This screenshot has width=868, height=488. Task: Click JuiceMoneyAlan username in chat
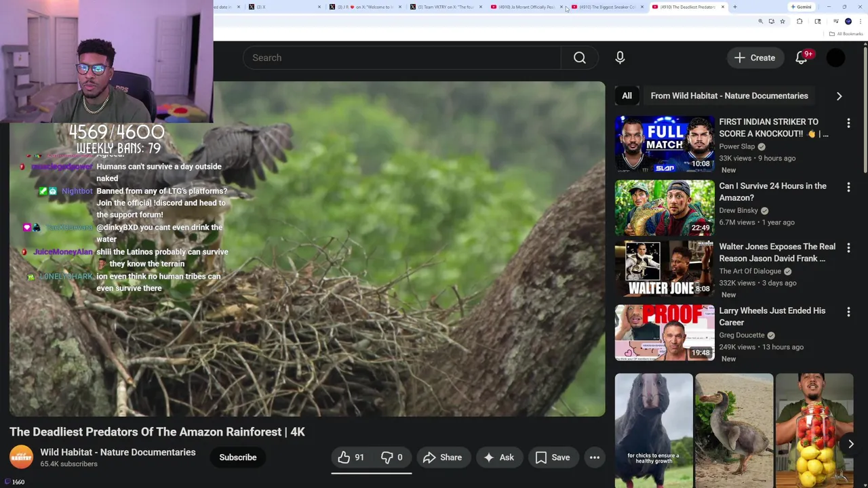[63, 252]
